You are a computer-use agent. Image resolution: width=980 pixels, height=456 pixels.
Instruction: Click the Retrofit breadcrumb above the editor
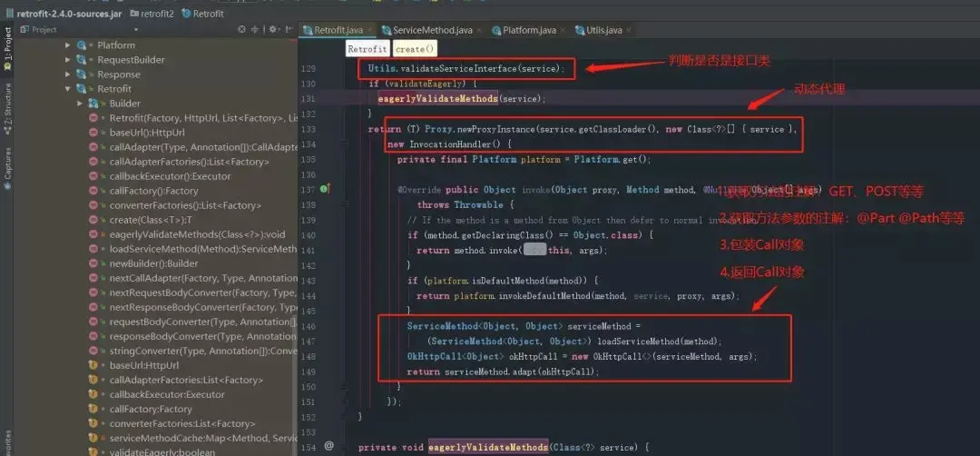pos(367,49)
